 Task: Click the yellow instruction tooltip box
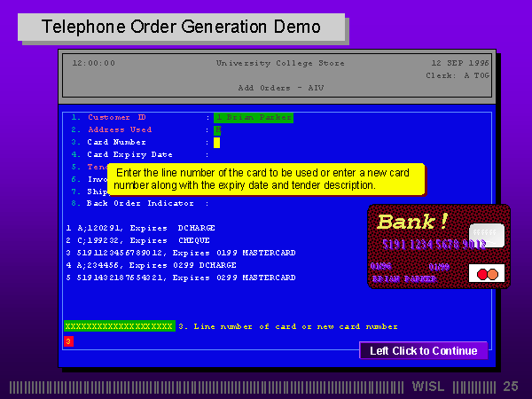[x=265, y=179]
